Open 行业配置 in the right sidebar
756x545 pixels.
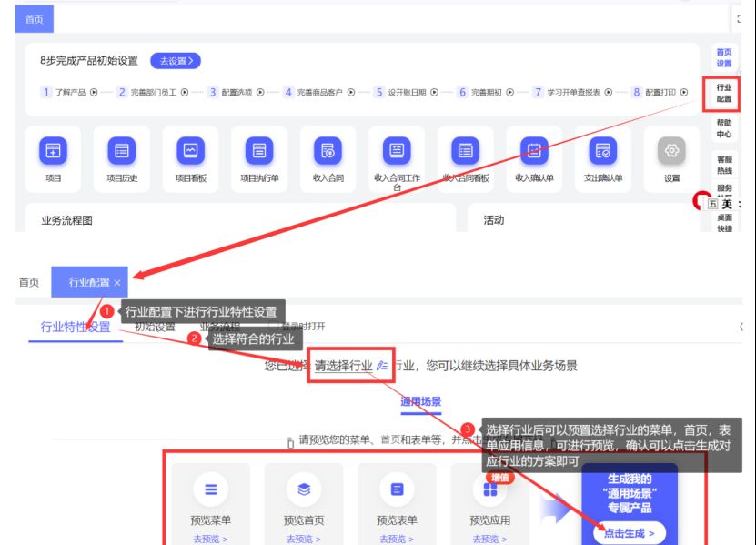click(723, 93)
